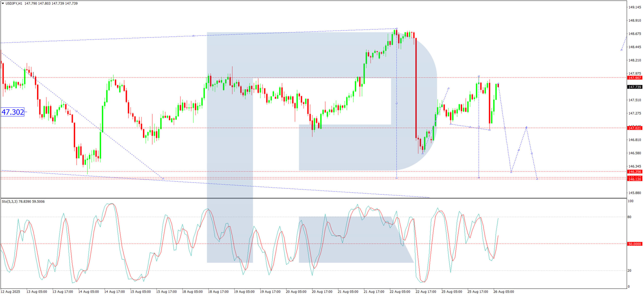The width and height of the screenshot is (644, 295).
Task: Click the 148.675 price scale value
Action: (634, 34)
